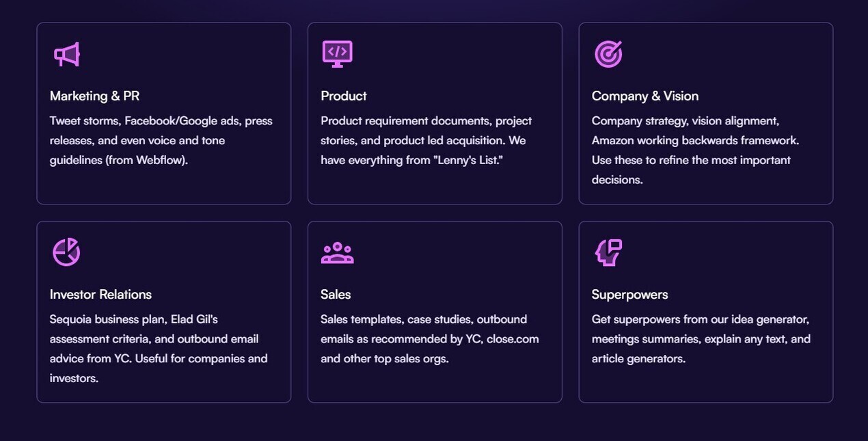Click the head silhouette Superpowers icon
This screenshot has height=441, width=868.
(608, 252)
